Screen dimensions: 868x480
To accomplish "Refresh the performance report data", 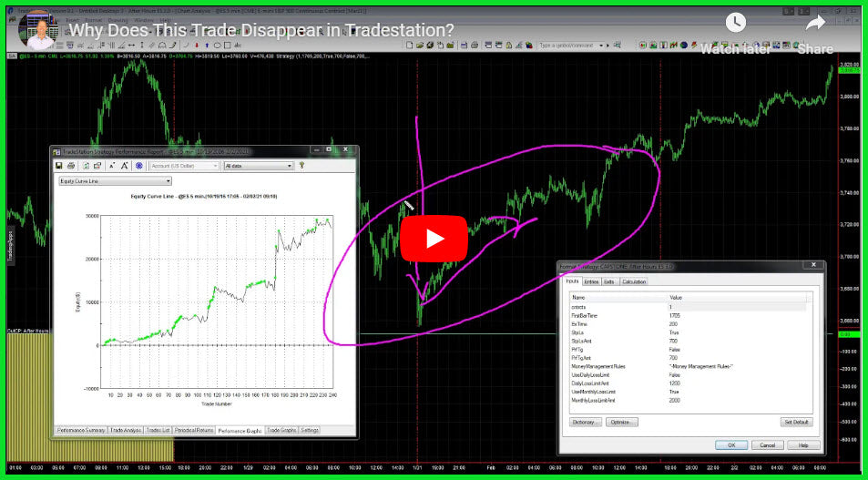I will point(86,166).
